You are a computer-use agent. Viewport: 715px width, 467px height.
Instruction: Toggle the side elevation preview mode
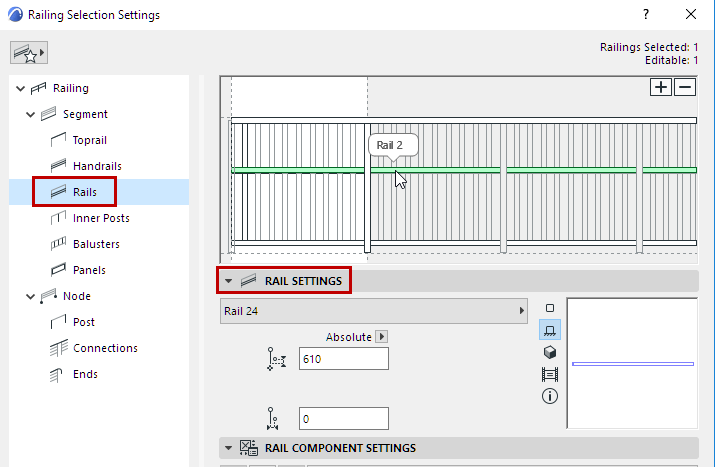pyautogui.click(x=549, y=329)
